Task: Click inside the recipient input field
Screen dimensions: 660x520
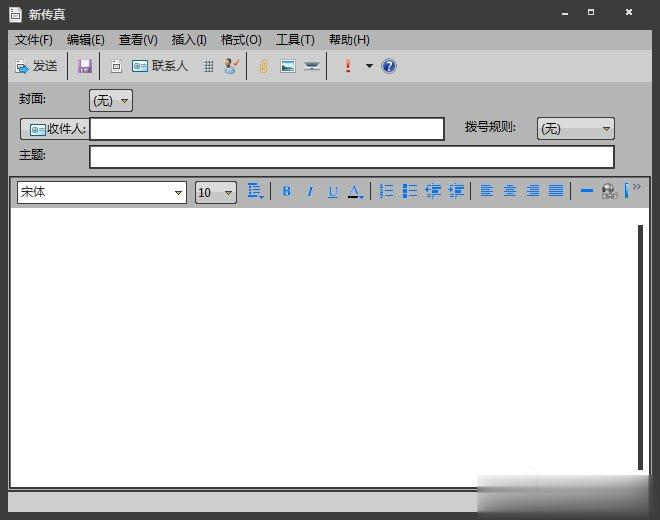Action: point(267,129)
